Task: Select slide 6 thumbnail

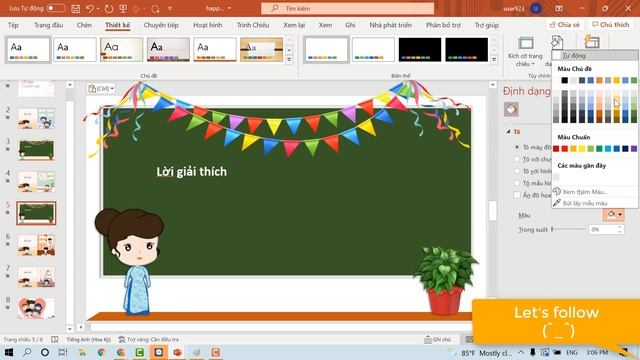Action: click(x=36, y=245)
